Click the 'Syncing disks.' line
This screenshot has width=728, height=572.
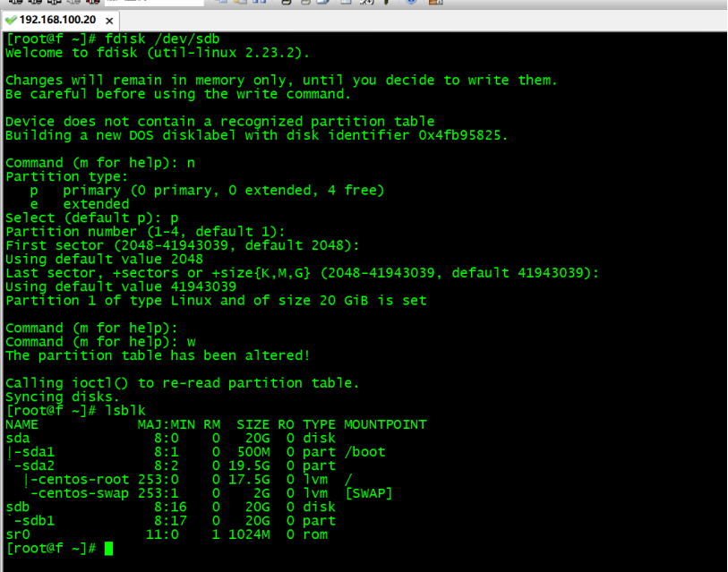tap(63, 397)
